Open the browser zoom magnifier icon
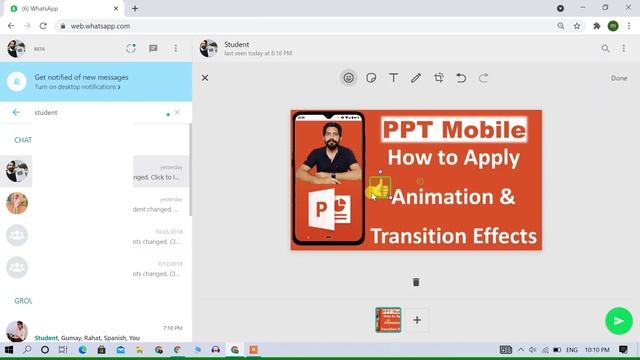640x360 pixels. (561, 26)
